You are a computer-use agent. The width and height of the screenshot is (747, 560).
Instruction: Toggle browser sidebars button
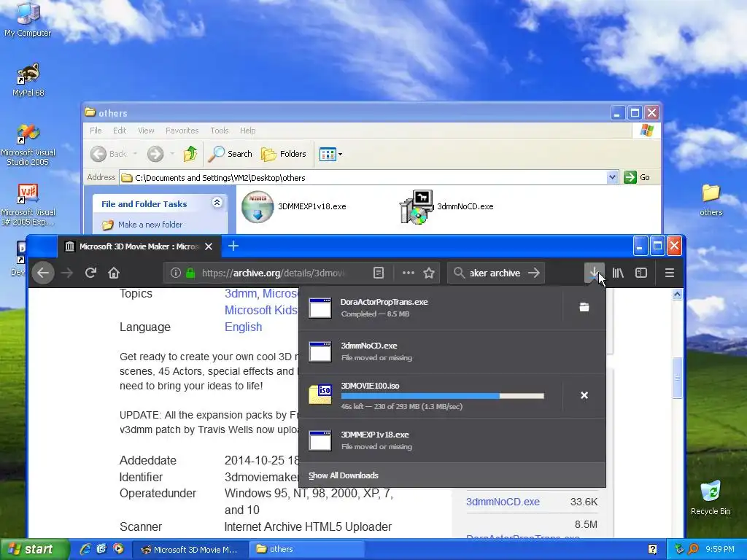point(641,273)
